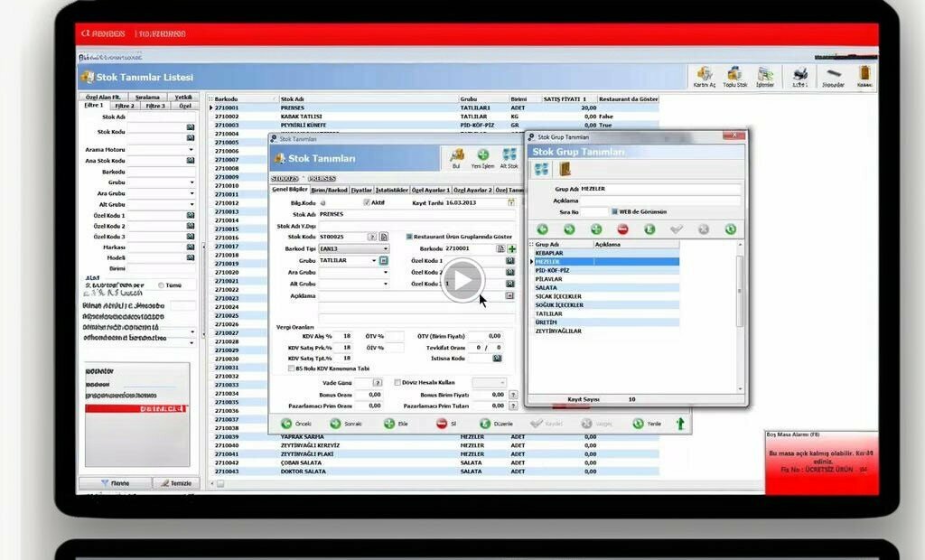
Task: Open the İşlemler toolbar icon
Action: point(765,76)
